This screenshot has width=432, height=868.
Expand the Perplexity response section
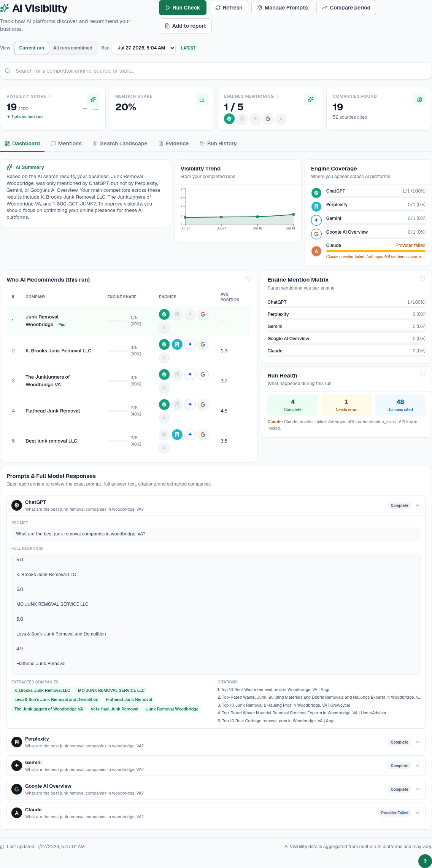pos(418,742)
